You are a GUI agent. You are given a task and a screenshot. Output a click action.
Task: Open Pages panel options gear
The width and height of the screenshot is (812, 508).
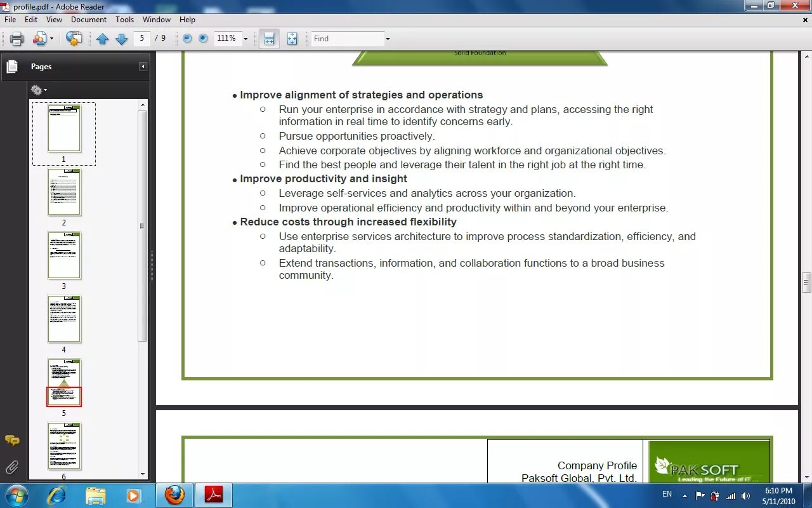click(x=38, y=90)
